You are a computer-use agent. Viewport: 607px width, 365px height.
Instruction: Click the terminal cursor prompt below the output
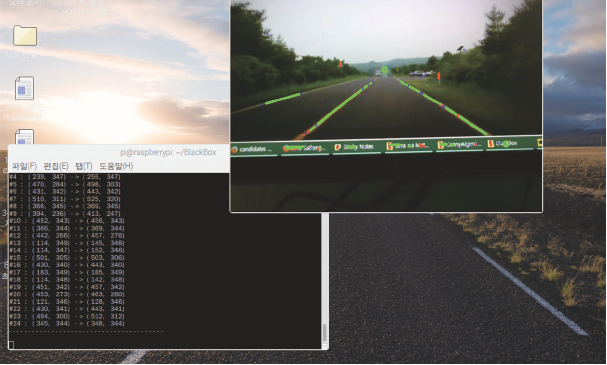click(11, 345)
